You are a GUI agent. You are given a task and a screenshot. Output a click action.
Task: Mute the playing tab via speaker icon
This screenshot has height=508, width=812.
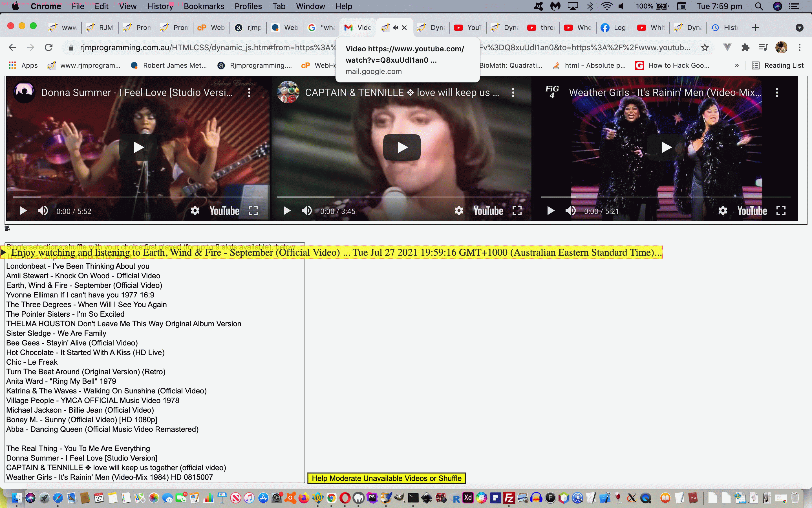(x=395, y=28)
